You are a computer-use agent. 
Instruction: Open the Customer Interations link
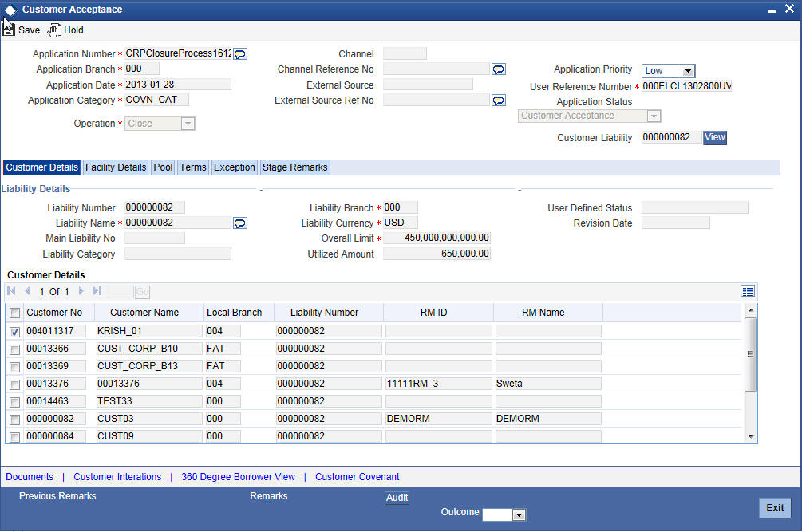pos(117,477)
